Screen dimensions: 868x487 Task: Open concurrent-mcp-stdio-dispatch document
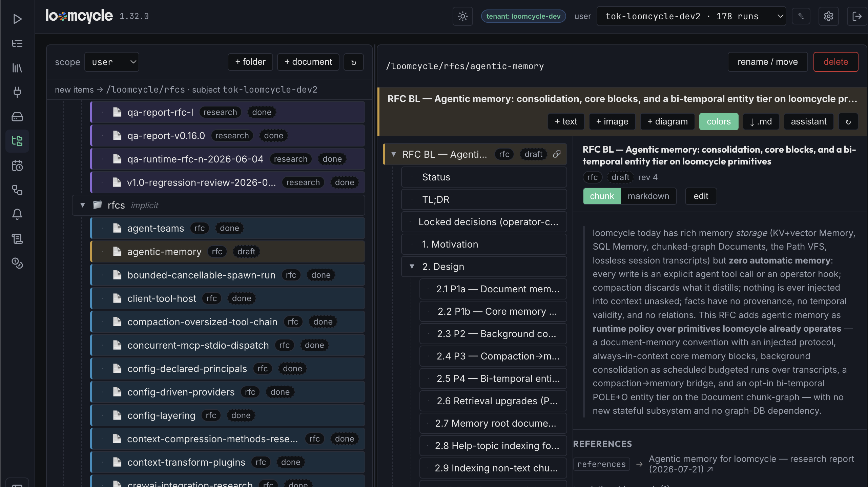[228, 345]
